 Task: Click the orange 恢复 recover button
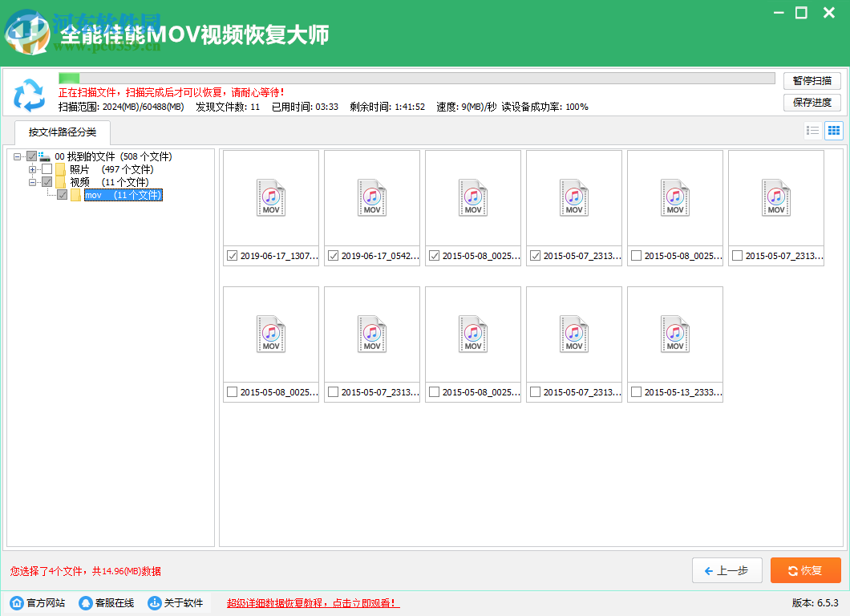805,570
